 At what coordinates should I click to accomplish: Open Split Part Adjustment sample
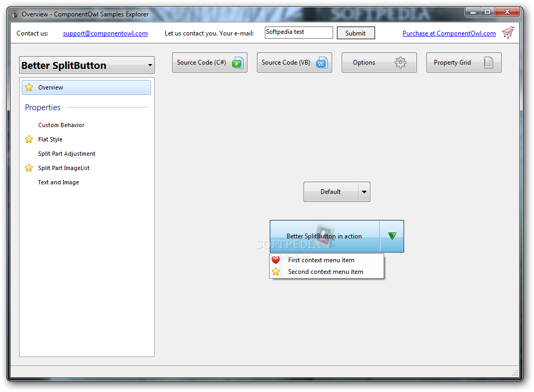(67, 154)
